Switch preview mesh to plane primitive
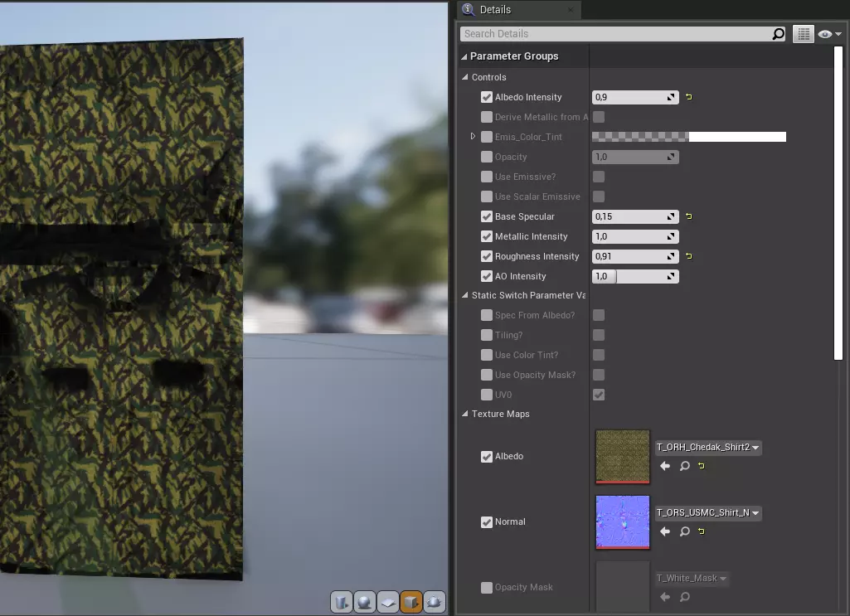The image size is (850, 616). tap(388, 602)
